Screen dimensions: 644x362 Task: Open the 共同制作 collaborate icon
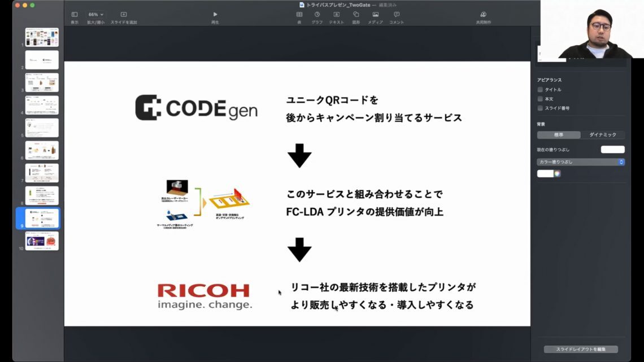coord(483,15)
